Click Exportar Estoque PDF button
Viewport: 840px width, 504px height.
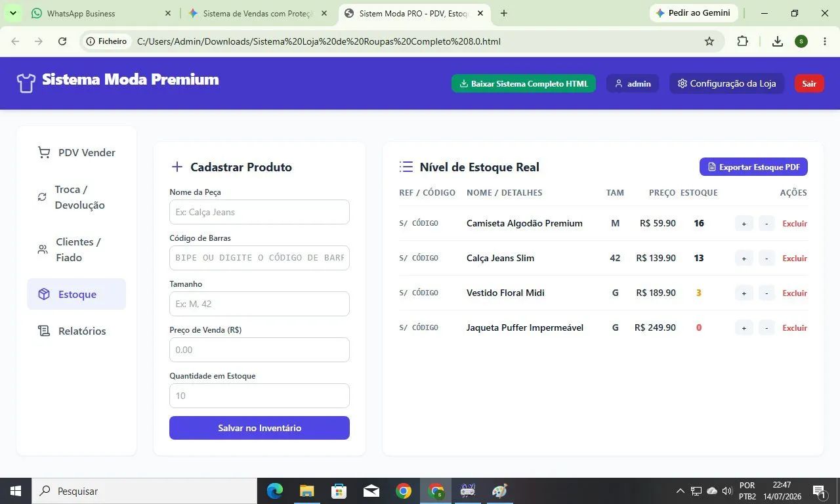753,167
